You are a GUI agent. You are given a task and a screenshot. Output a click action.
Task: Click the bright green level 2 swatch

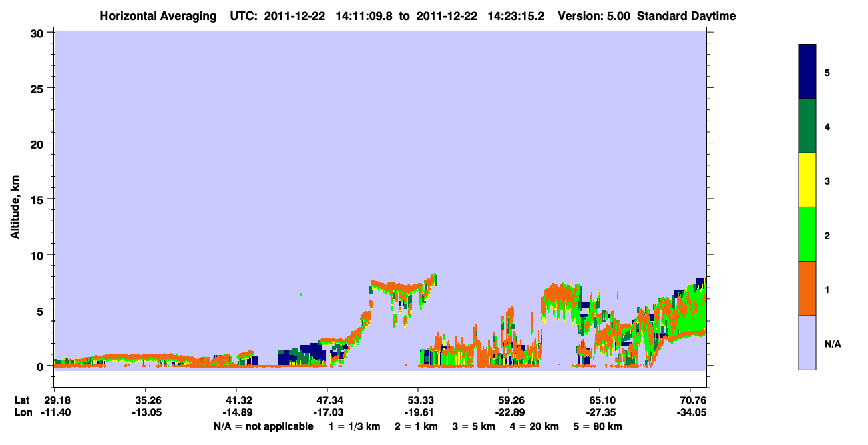[x=807, y=234]
